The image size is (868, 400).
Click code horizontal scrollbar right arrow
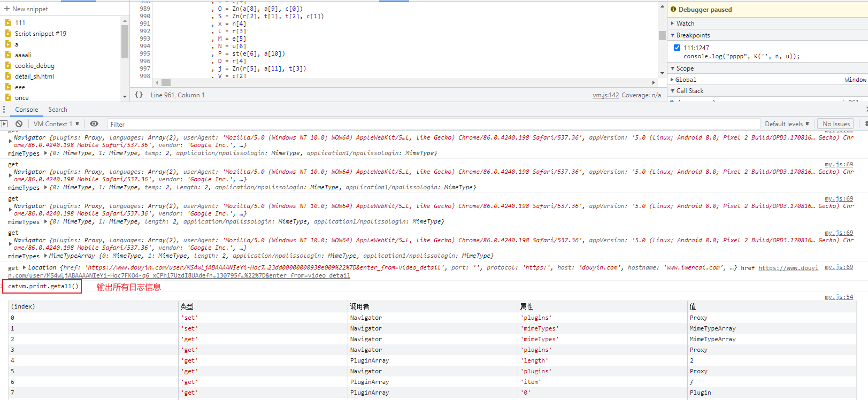(x=654, y=82)
